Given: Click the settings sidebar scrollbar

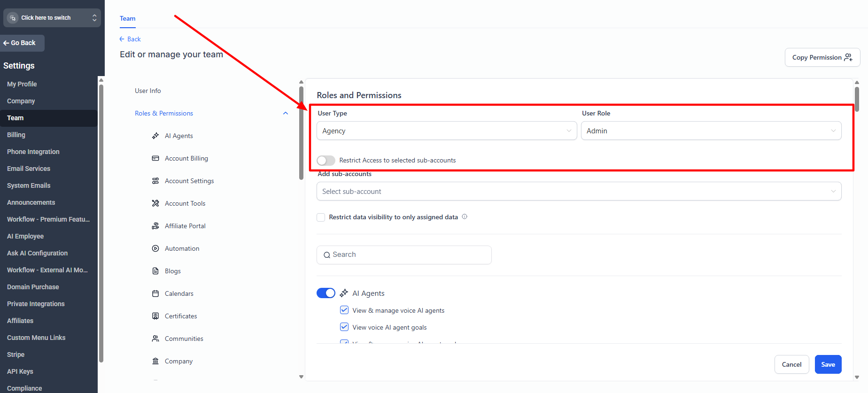Looking at the screenshot, I should click(x=101, y=223).
